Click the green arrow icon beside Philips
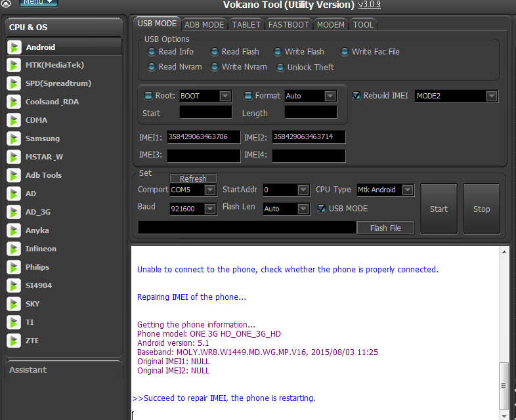Screen dimensions: 516x420 point(14,267)
